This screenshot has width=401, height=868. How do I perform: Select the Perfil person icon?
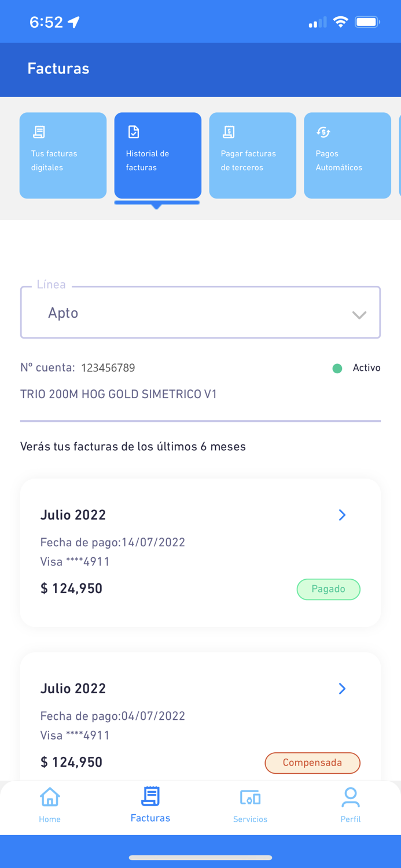pos(351,797)
